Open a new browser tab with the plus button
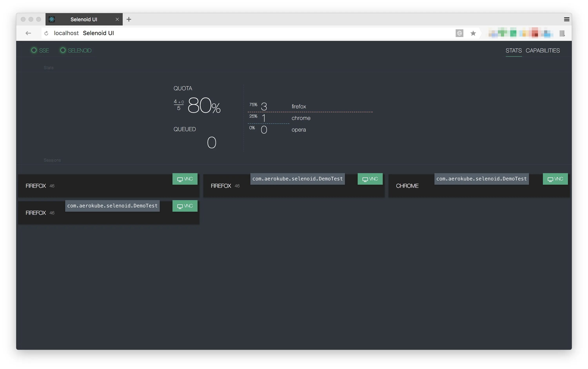 [129, 19]
